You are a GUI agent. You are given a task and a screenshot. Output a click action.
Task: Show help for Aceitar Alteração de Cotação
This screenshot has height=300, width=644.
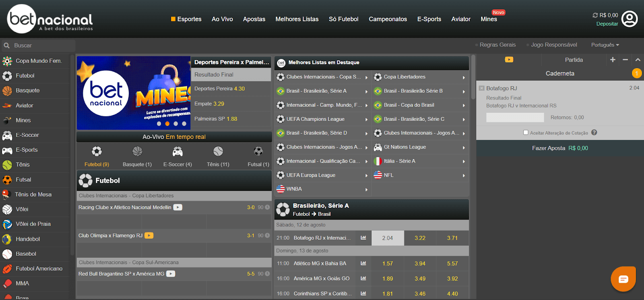[x=594, y=132]
